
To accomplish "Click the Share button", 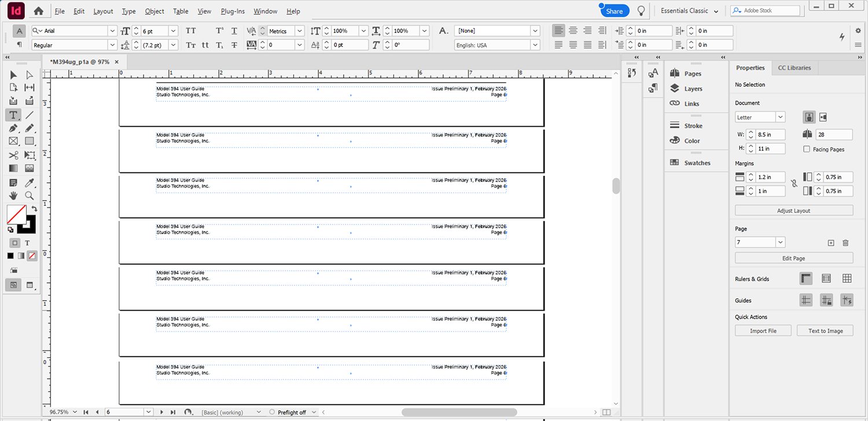I will click(615, 11).
